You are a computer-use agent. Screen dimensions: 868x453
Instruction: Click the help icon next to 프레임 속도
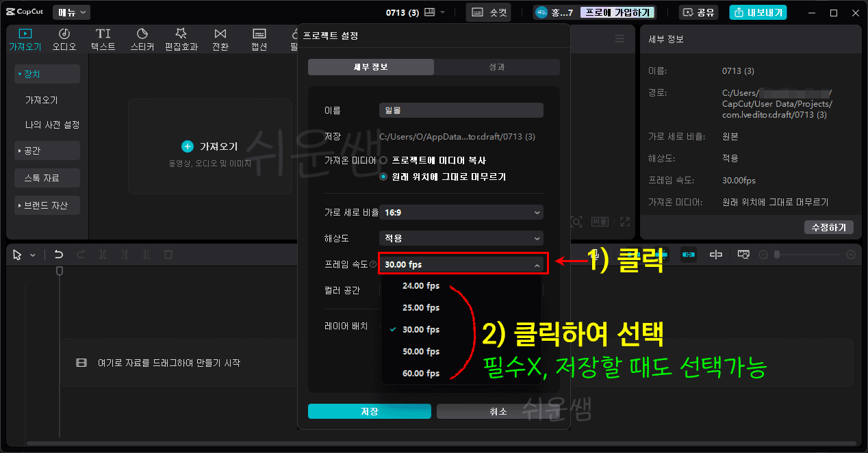point(373,265)
